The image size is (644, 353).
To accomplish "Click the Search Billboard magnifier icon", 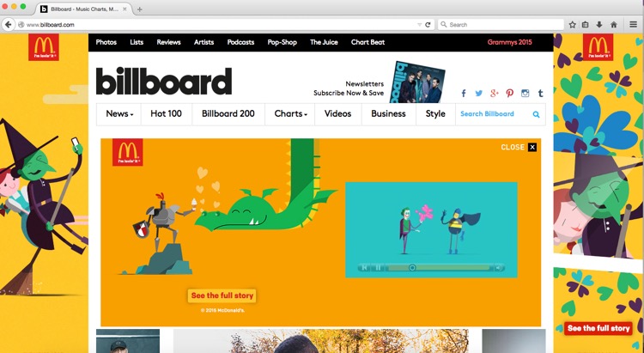I will [x=536, y=114].
